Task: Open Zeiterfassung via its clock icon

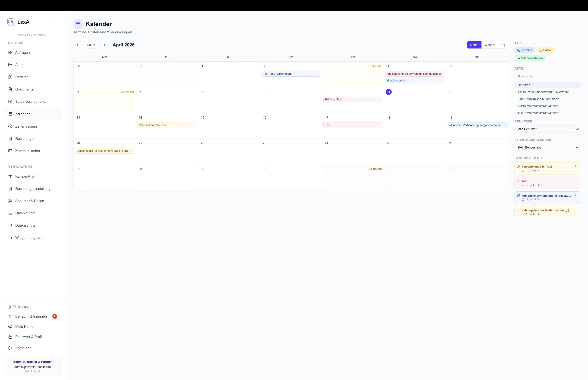Action: pos(10,126)
